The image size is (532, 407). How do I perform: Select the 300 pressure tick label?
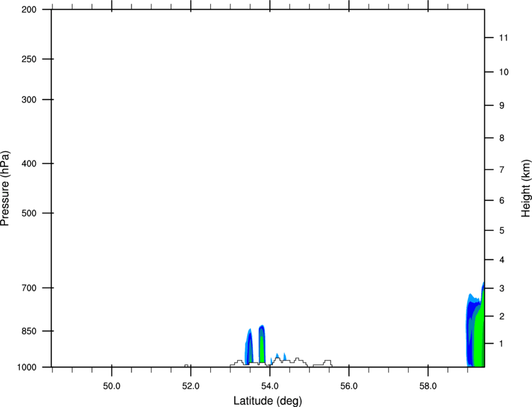click(x=29, y=100)
